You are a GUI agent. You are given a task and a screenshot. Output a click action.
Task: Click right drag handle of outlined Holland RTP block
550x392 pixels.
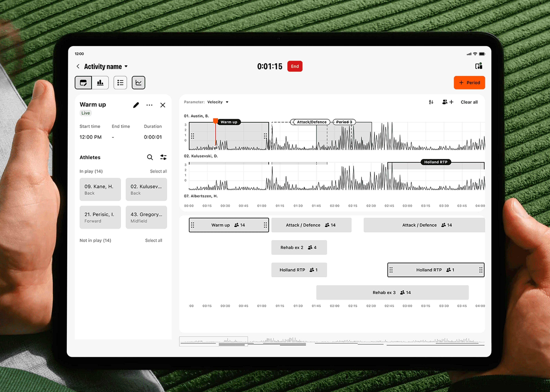pos(481,270)
